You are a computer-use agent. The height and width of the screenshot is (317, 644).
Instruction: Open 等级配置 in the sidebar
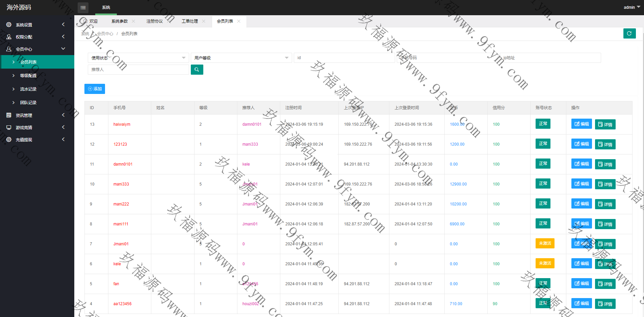[28, 75]
